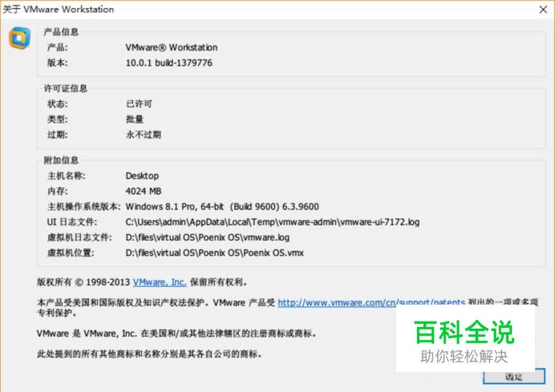Close the About VMware Workstation dialog
Viewport: 555px width, 392px height.
pyautogui.click(x=543, y=10)
